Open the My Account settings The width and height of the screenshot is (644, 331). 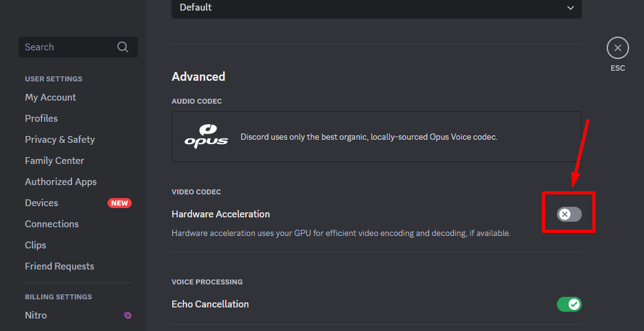pos(50,97)
